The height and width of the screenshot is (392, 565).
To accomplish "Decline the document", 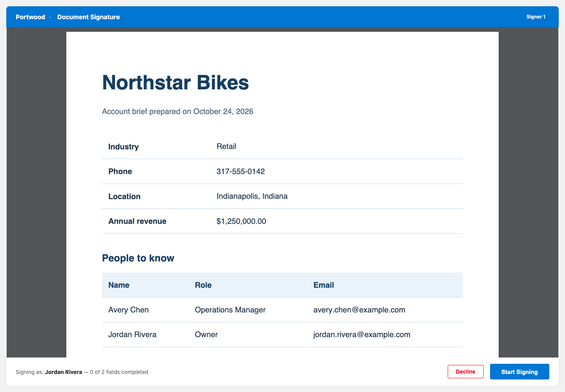I will click(466, 372).
